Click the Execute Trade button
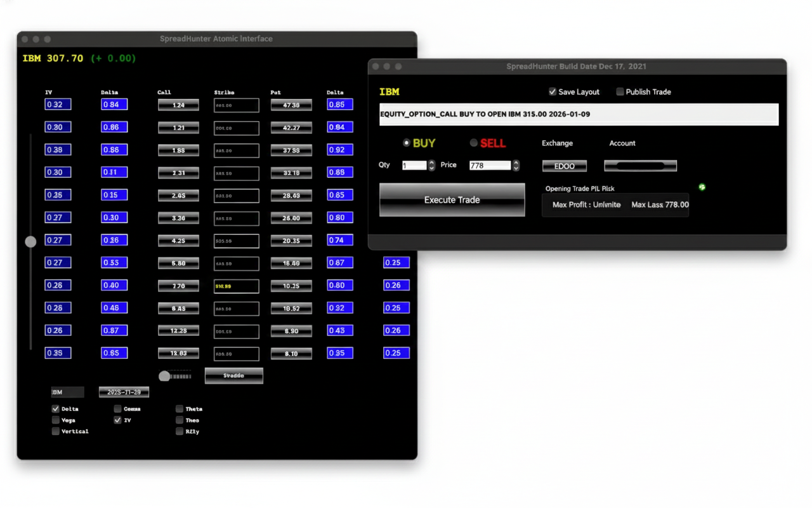The width and height of the screenshot is (812, 508). point(452,200)
